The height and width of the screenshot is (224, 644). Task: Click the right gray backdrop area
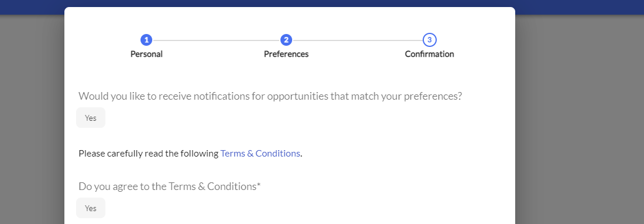point(579,119)
